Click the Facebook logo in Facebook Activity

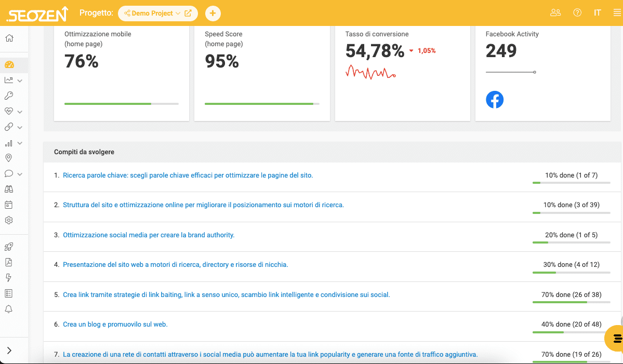click(x=494, y=100)
